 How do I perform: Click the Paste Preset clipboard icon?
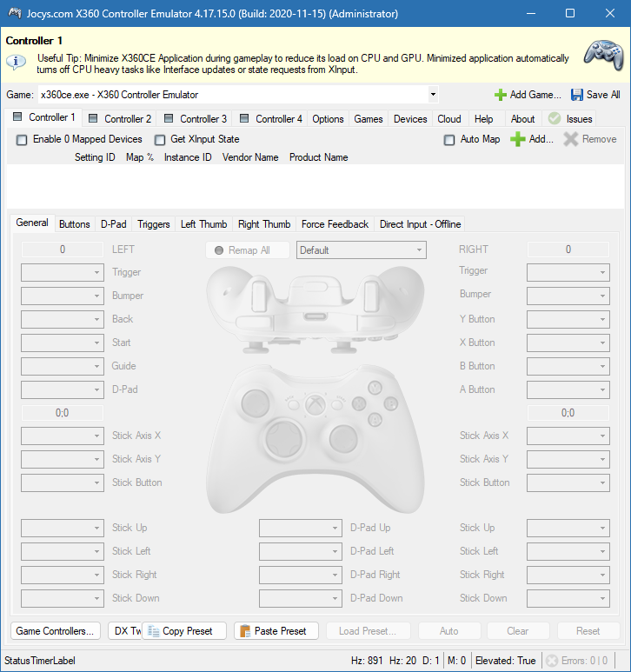[245, 631]
